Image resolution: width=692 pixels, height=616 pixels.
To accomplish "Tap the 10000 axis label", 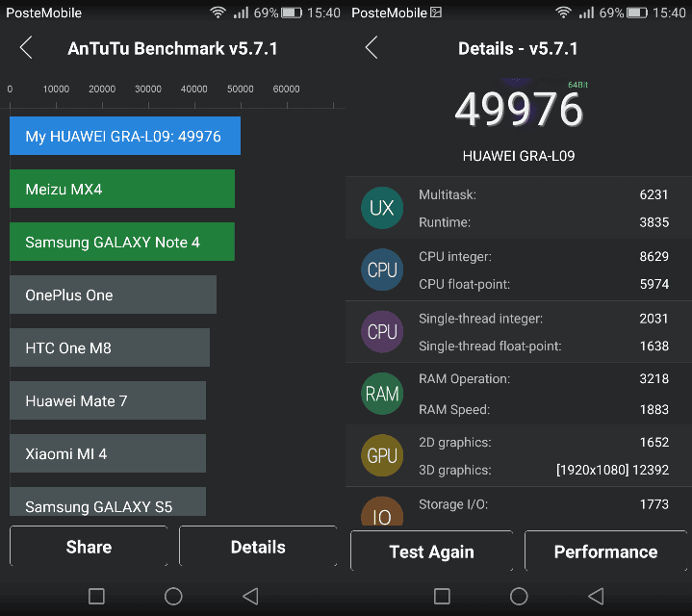I will 56,89.
